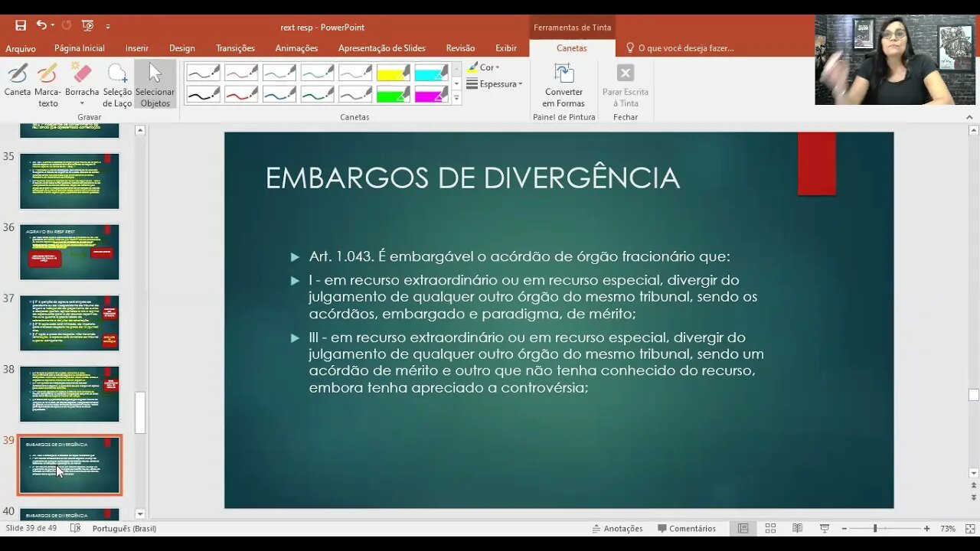Image resolution: width=980 pixels, height=551 pixels.
Task: Open the Espessura thickness dropdown
Action: (495, 84)
